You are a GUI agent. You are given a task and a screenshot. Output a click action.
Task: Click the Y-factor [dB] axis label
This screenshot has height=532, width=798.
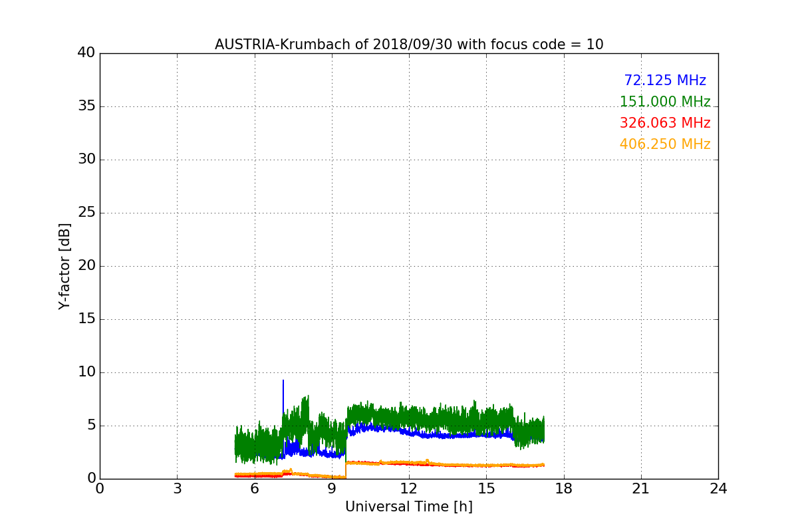[x=65, y=266]
